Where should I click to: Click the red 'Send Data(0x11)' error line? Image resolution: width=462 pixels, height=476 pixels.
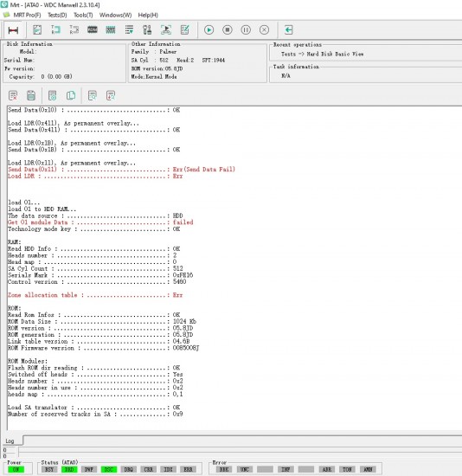pyautogui.click(x=121, y=170)
